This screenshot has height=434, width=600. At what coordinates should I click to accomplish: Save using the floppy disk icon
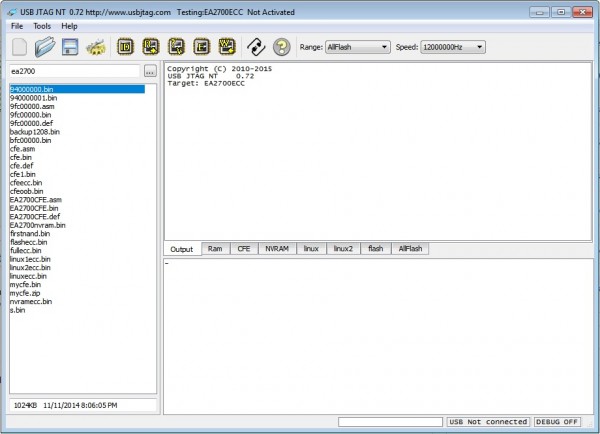coord(70,47)
